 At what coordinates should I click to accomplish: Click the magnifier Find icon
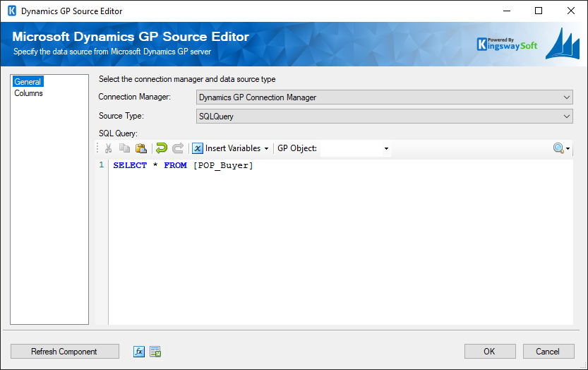pyautogui.click(x=558, y=148)
